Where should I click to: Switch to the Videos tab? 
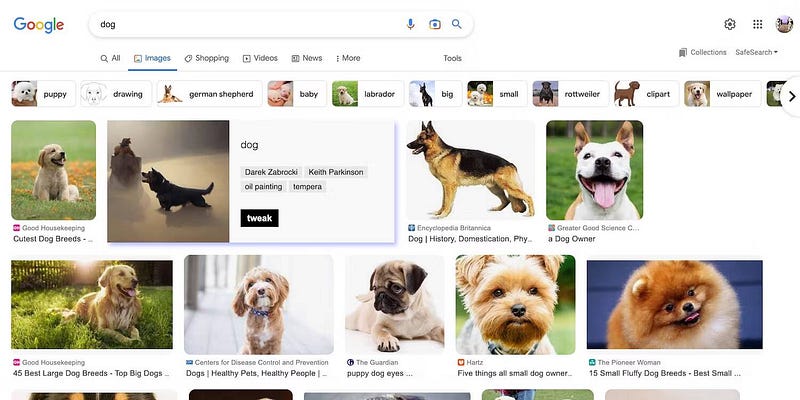click(260, 58)
